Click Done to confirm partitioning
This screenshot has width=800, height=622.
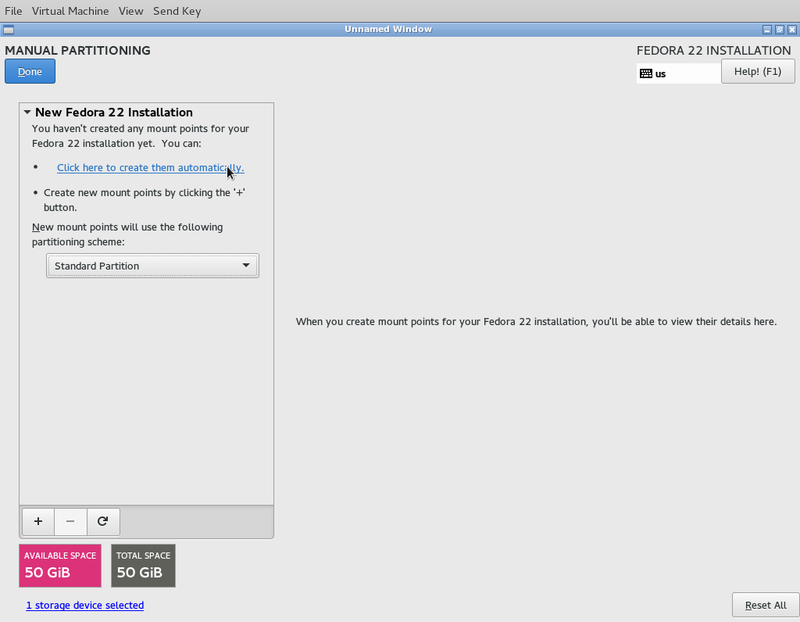pyautogui.click(x=29, y=71)
